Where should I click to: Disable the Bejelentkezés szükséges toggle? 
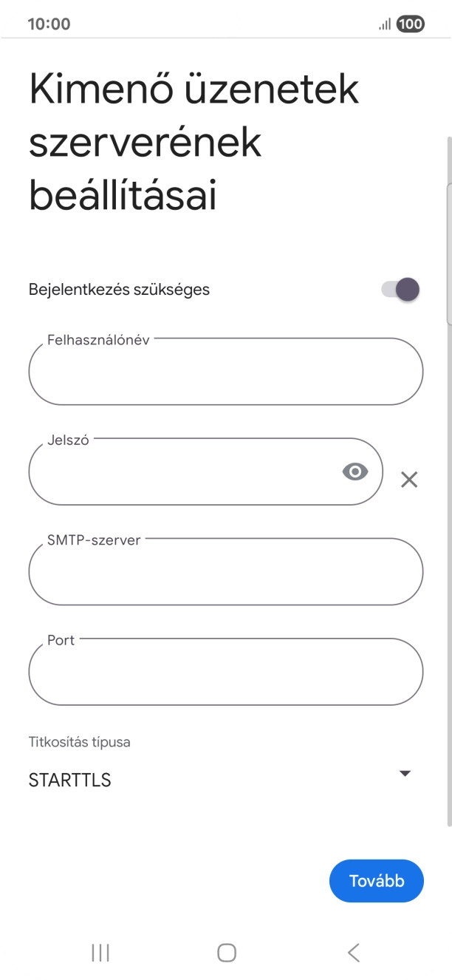point(400,289)
